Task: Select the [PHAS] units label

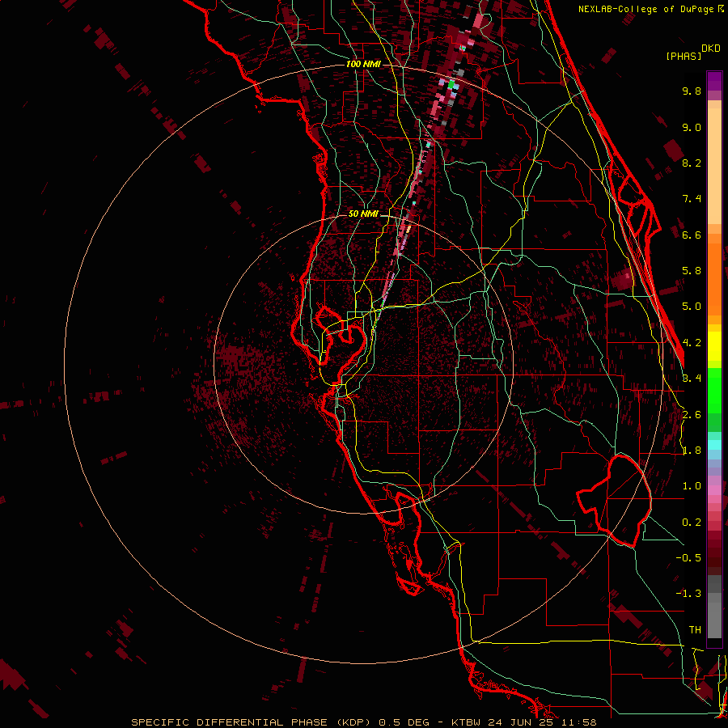Action: coord(684,56)
